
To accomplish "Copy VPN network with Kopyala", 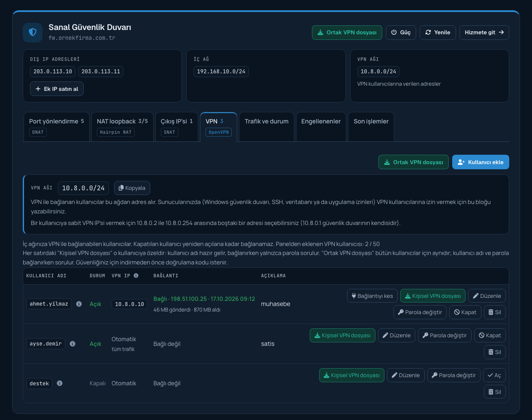I will coord(132,188).
